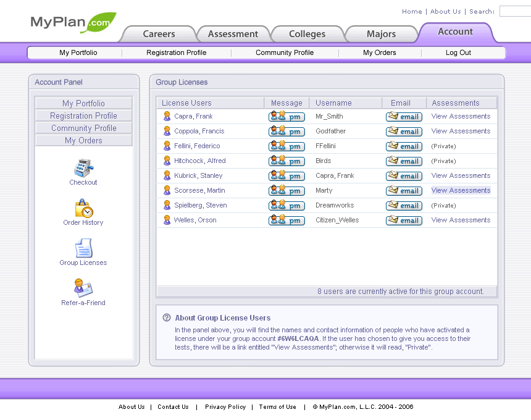Email user Scorsese, Martin
The height and width of the screenshot is (420, 531).
click(404, 191)
